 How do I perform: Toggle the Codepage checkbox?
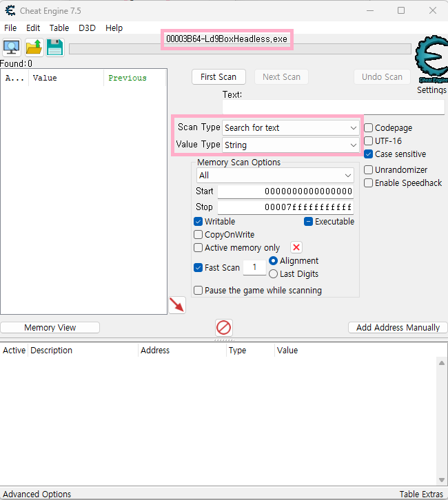click(x=368, y=128)
